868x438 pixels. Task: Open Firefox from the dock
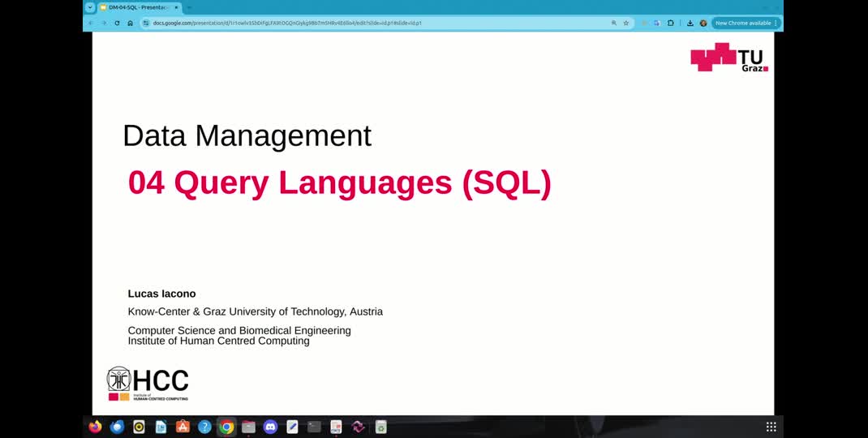(x=95, y=427)
